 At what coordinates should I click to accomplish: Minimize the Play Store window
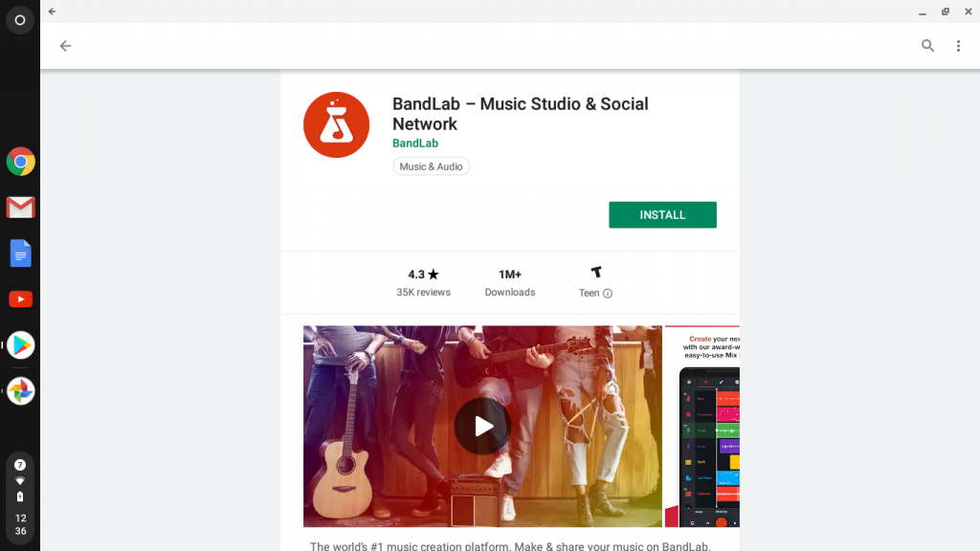click(x=923, y=11)
